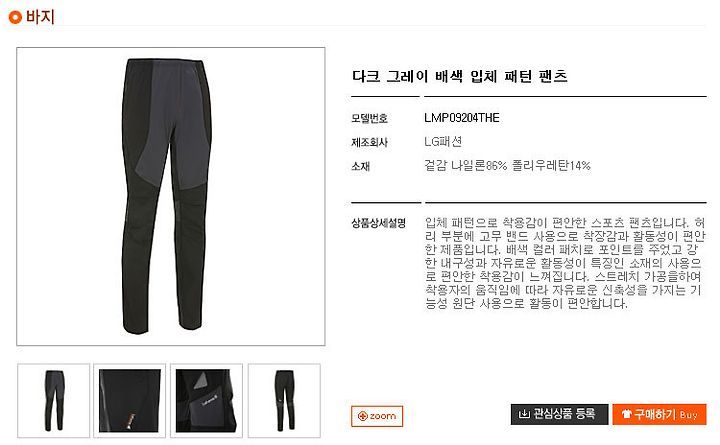Select first thumbnail of pants front view
Screen dimensions: 720x445
[x=54, y=400]
